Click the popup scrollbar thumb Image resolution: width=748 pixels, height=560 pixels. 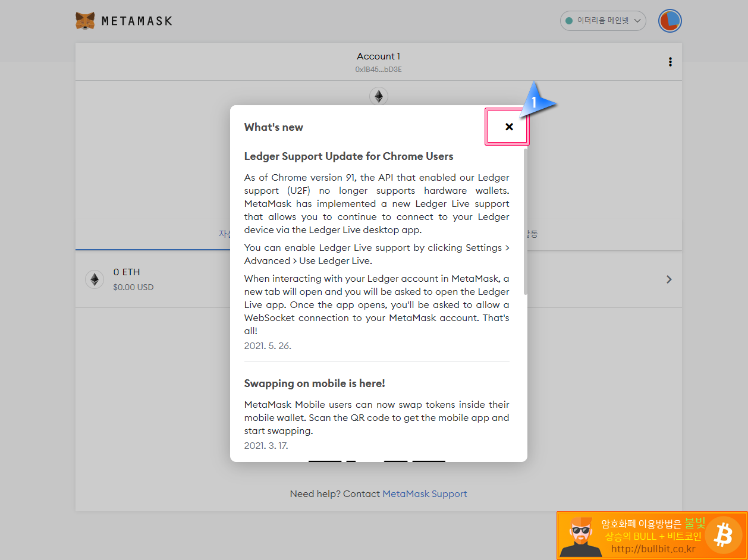click(x=525, y=221)
